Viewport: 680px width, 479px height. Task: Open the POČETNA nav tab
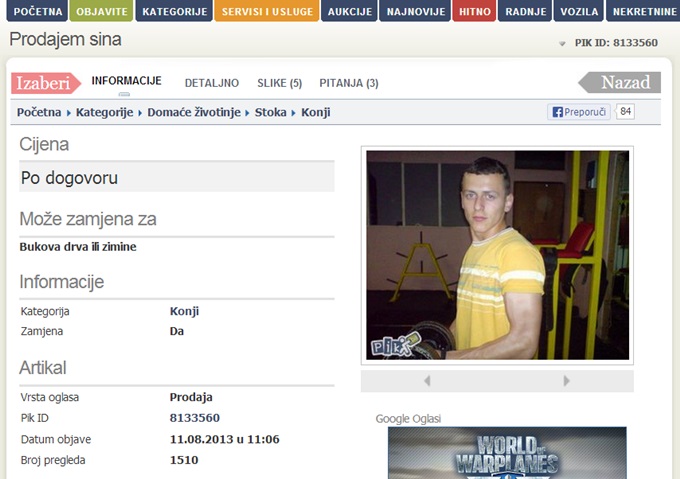coord(38,11)
